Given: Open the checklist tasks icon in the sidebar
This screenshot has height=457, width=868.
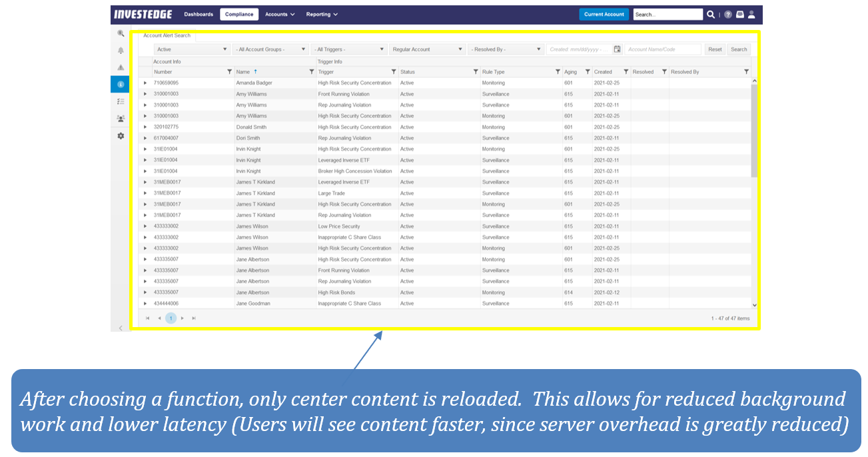Looking at the screenshot, I should (x=121, y=101).
